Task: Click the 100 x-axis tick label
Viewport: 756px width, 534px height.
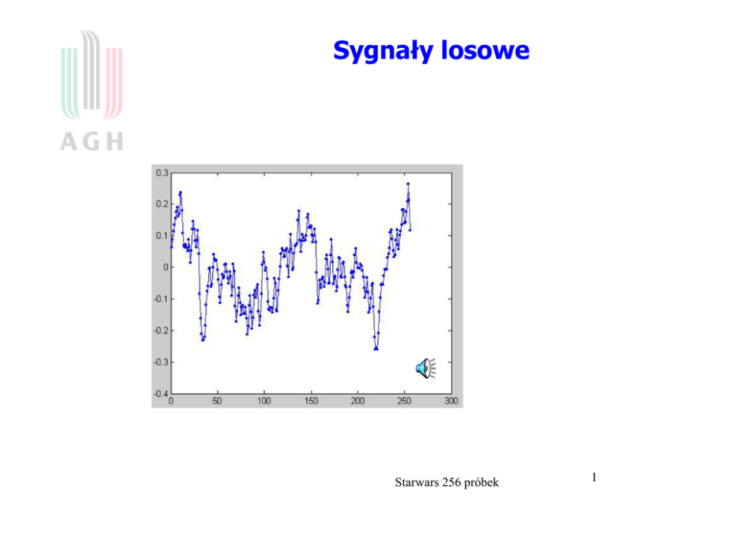Action: click(264, 401)
